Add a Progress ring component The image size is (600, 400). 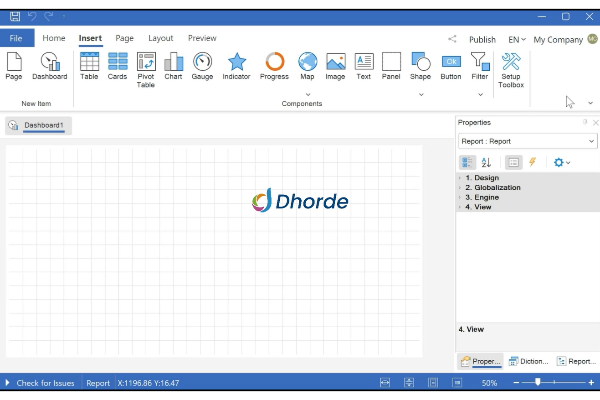point(274,66)
